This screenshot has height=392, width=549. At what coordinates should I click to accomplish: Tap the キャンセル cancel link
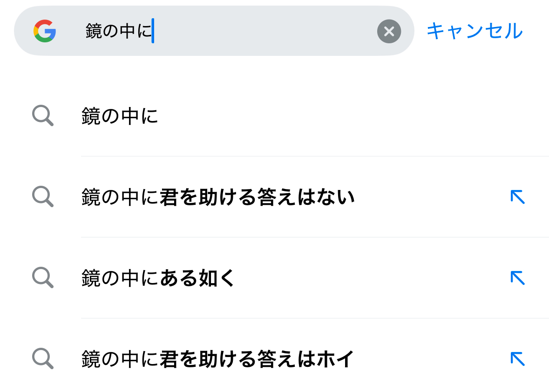474,31
